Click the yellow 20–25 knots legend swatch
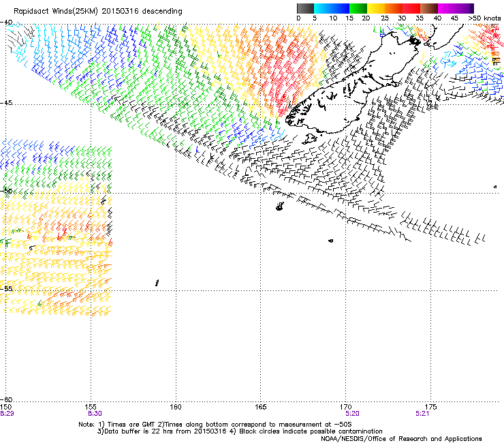This screenshot has width=504, height=443. coord(376,8)
